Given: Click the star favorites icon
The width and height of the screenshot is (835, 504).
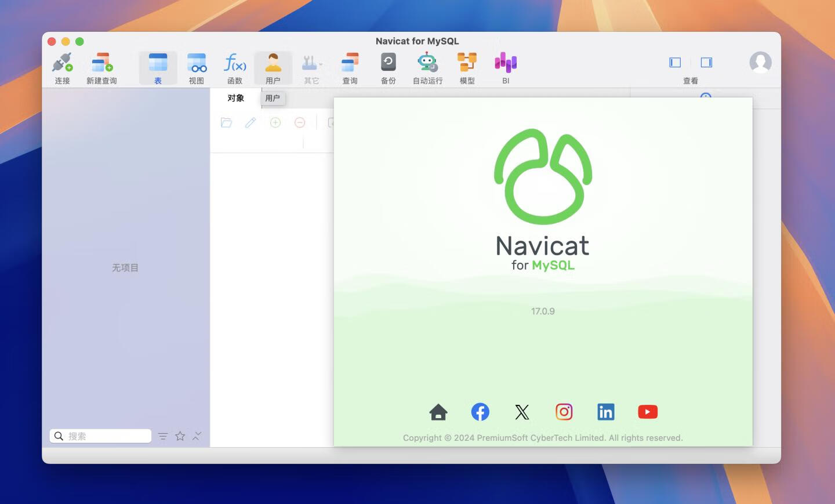Looking at the screenshot, I should coord(180,436).
